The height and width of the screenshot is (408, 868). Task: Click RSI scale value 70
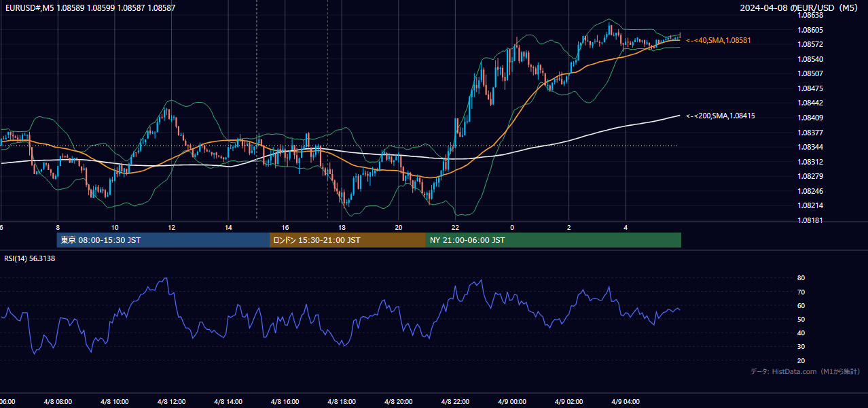tap(801, 292)
